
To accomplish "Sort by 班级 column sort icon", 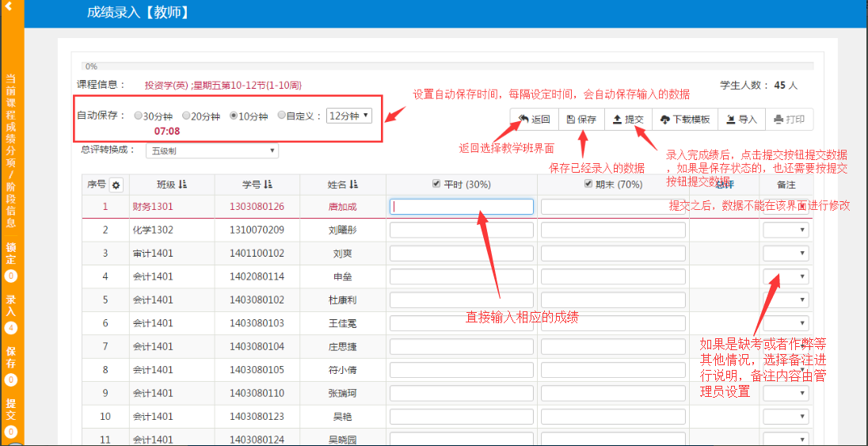I will coord(183,185).
